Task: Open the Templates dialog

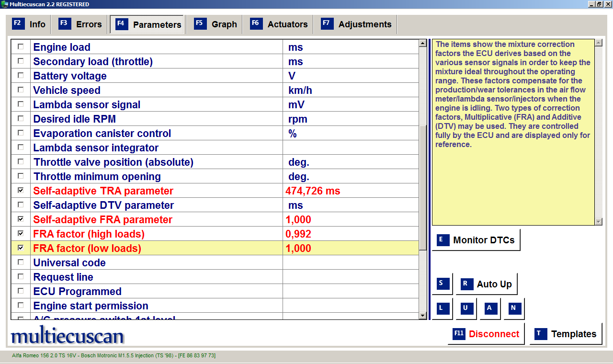Action: coord(566,334)
